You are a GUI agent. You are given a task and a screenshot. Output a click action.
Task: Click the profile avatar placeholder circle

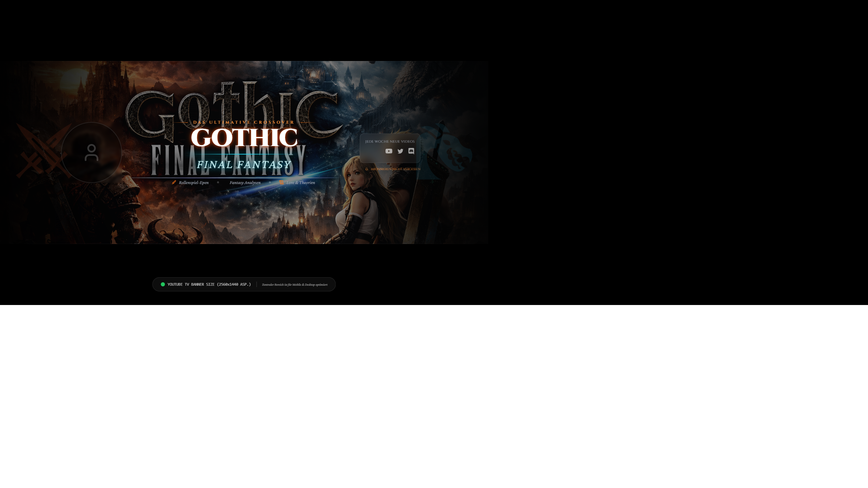coord(92,152)
